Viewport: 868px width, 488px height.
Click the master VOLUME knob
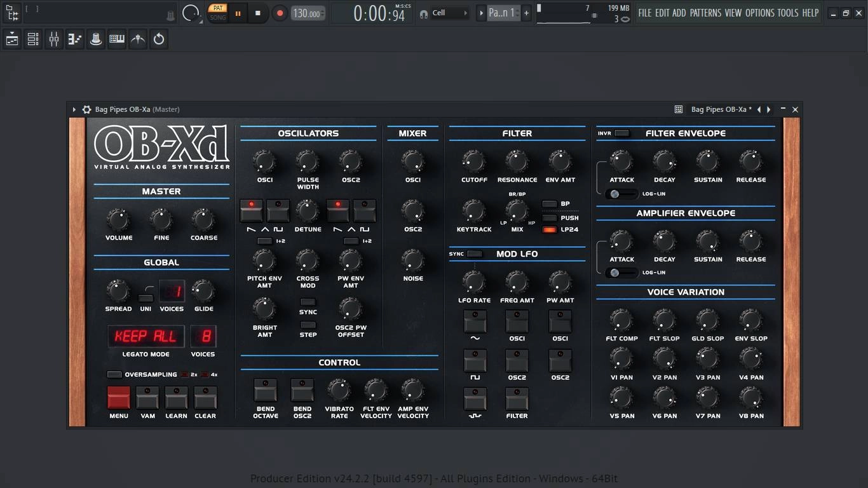point(118,220)
